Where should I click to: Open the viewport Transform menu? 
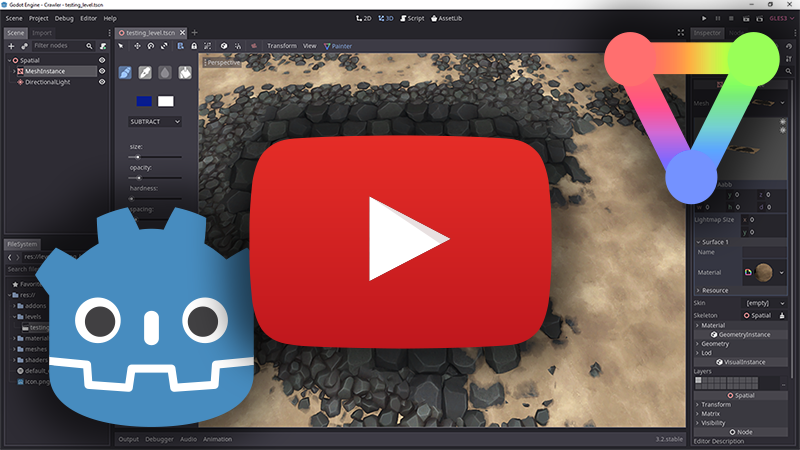[282, 46]
